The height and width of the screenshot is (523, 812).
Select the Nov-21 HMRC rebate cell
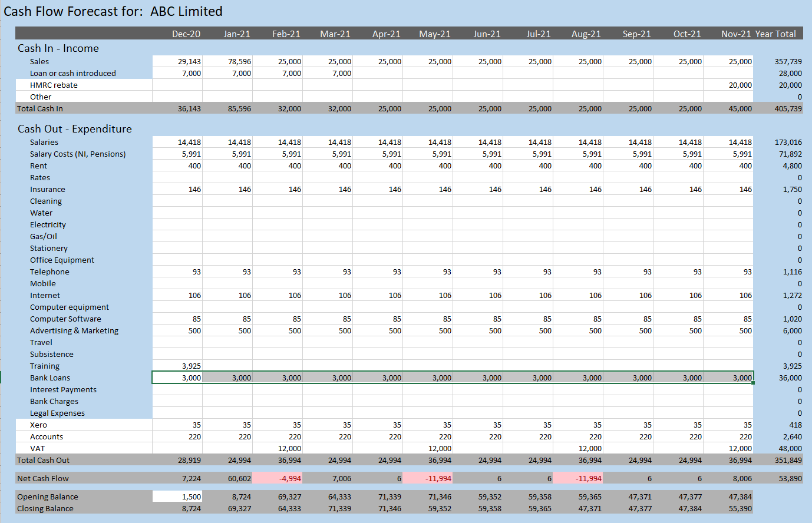(728, 85)
